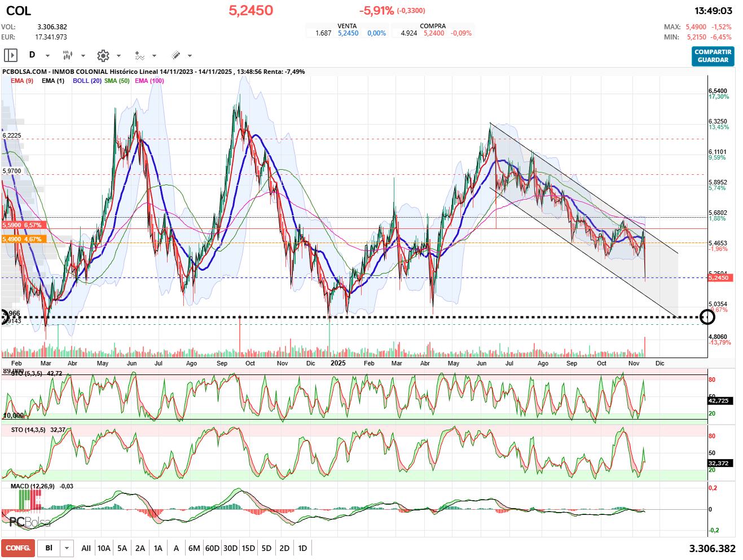Open the CONFG. button

pos(18,548)
